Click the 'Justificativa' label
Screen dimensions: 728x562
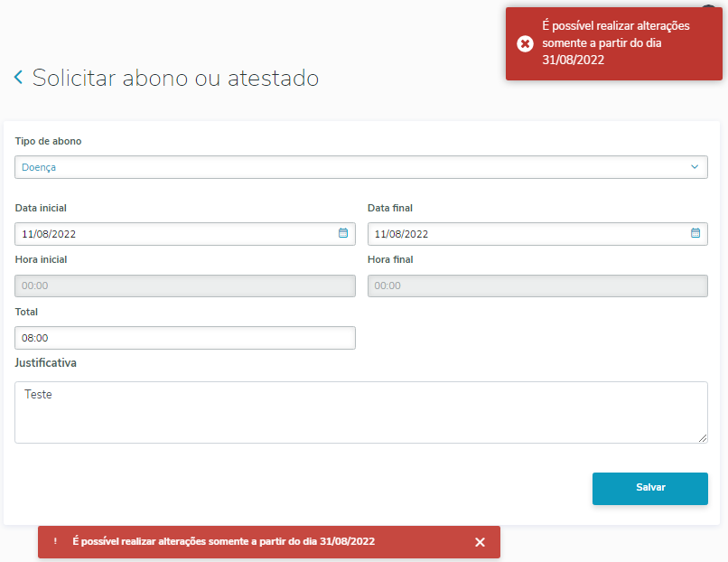(x=45, y=362)
